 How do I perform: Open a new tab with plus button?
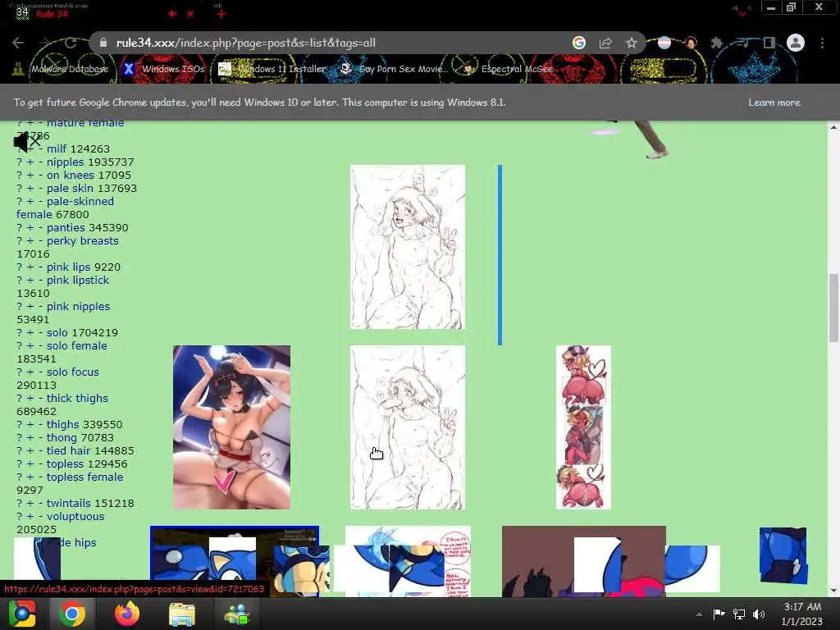(221, 14)
